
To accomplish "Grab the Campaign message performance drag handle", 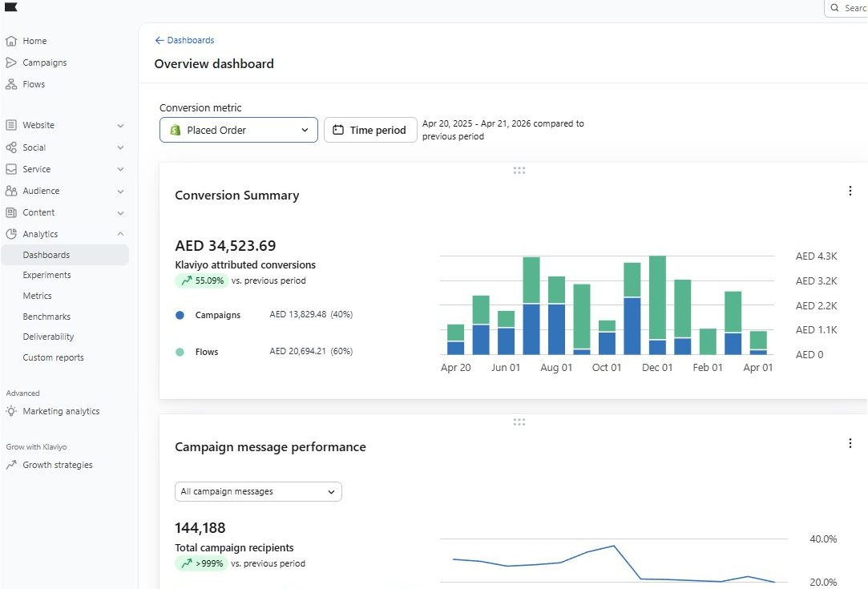I will point(519,422).
